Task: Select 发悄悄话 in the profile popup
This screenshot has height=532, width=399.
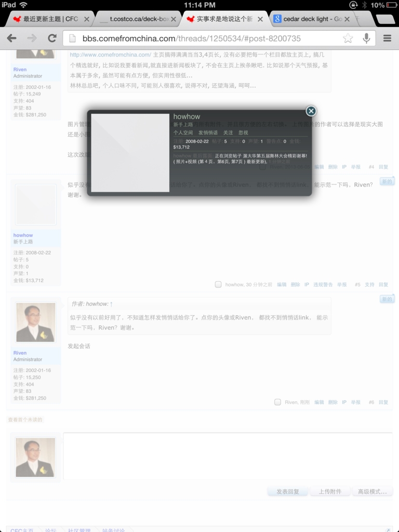Action: tap(208, 133)
